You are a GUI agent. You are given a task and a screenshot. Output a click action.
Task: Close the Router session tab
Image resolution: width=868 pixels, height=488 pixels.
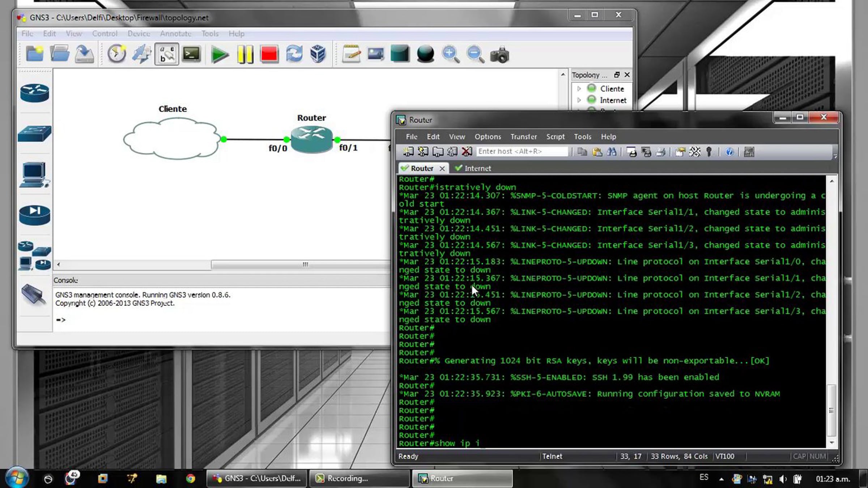442,168
